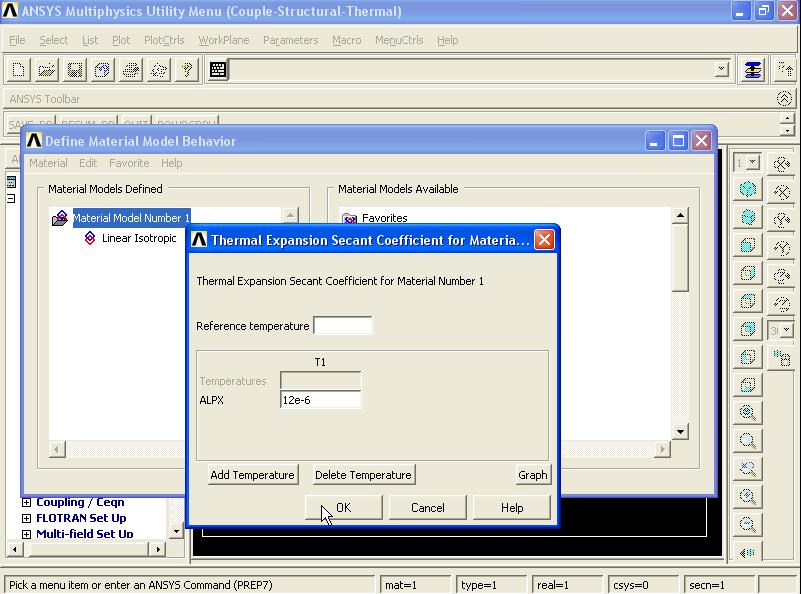
Task: Click the Report Generator icon
Action: pos(159,69)
